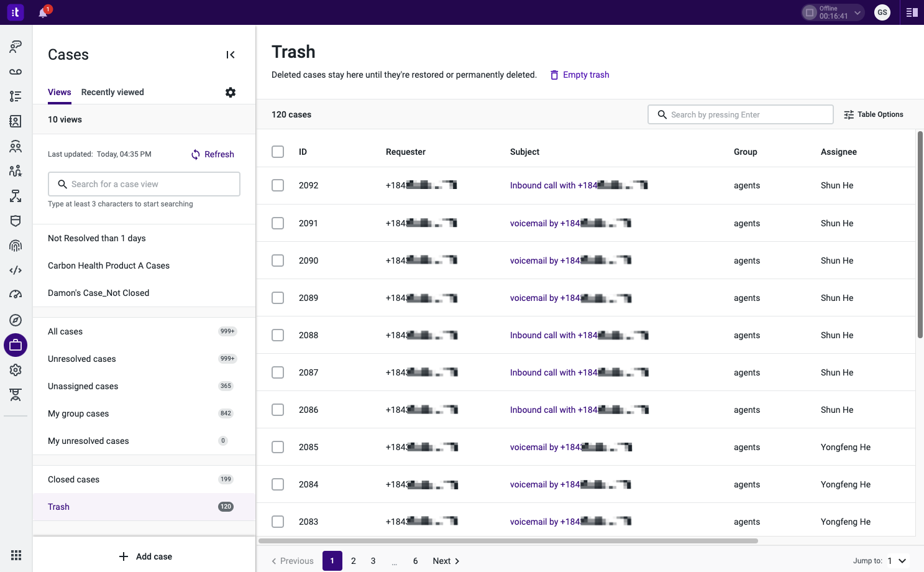Check the box for case 2090
This screenshot has width=924, height=572.
coord(278,261)
